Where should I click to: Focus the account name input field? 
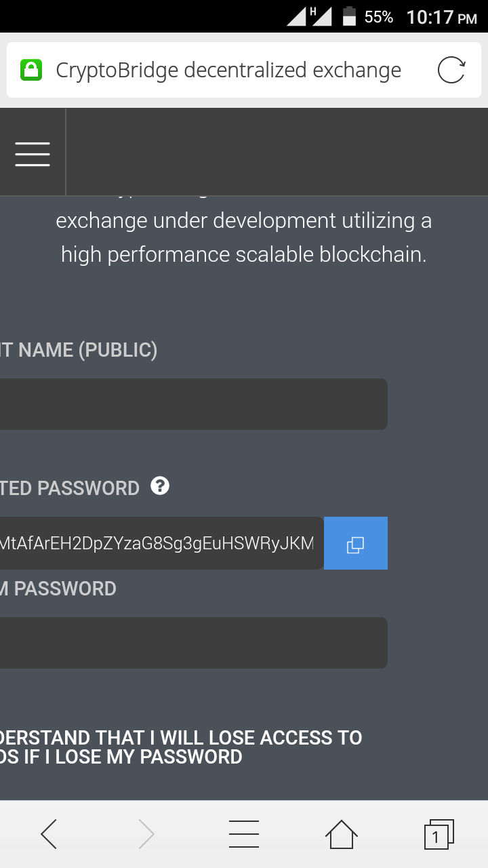coord(194,404)
